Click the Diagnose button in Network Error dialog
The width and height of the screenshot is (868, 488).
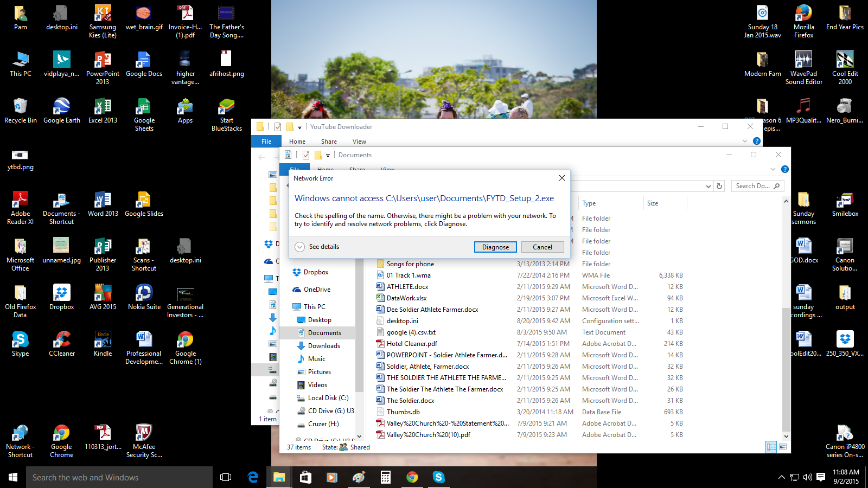[x=495, y=247]
